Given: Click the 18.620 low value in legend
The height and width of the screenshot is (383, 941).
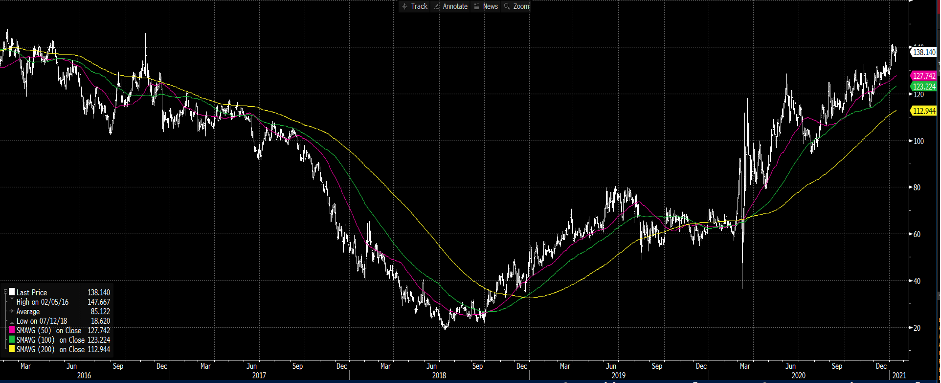Looking at the screenshot, I should [x=100, y=321].
